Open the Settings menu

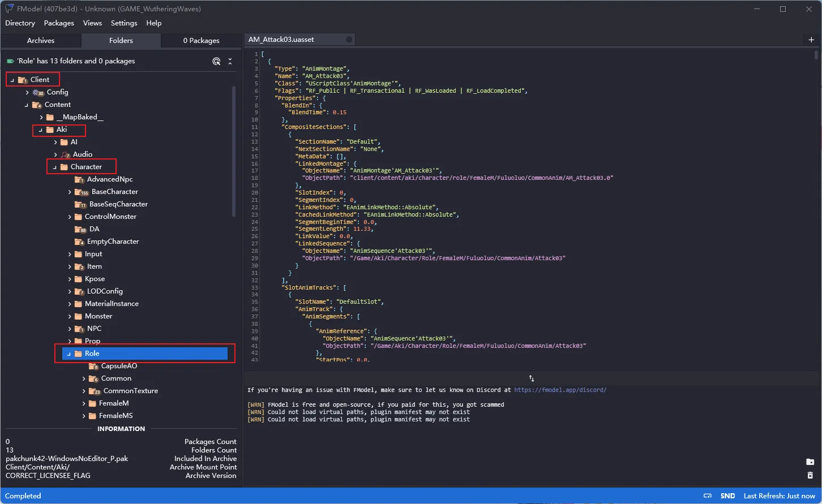click(124, 23)
